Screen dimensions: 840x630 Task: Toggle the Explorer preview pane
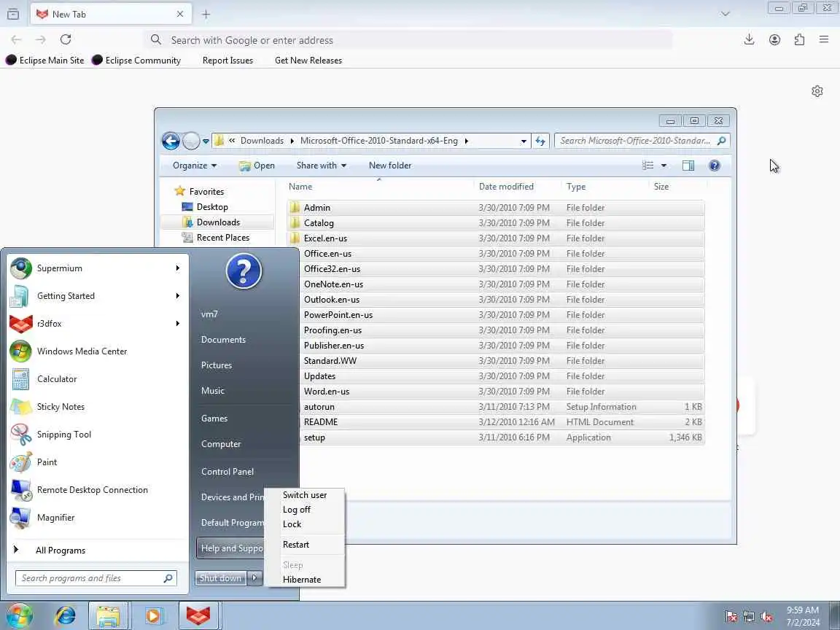tap(688, 166)
